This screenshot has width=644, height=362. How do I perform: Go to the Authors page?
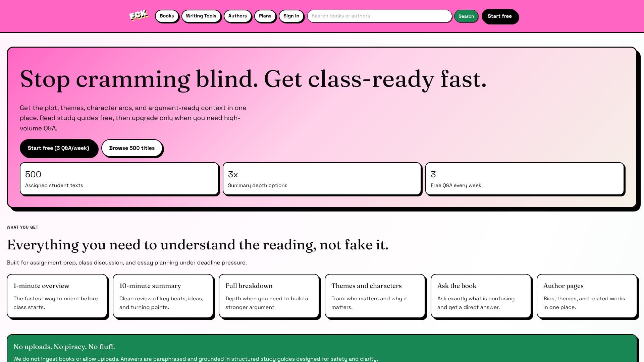click(x=237, y=16)
